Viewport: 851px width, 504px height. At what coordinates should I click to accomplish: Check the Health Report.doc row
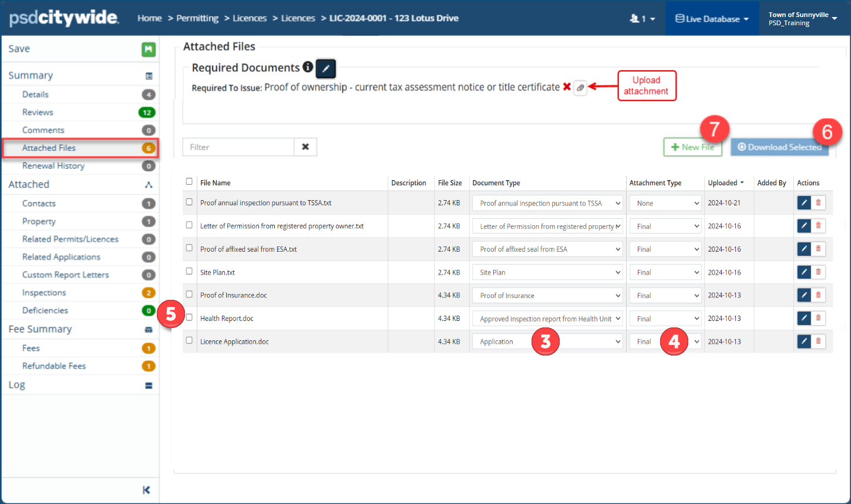coord(189,317)
